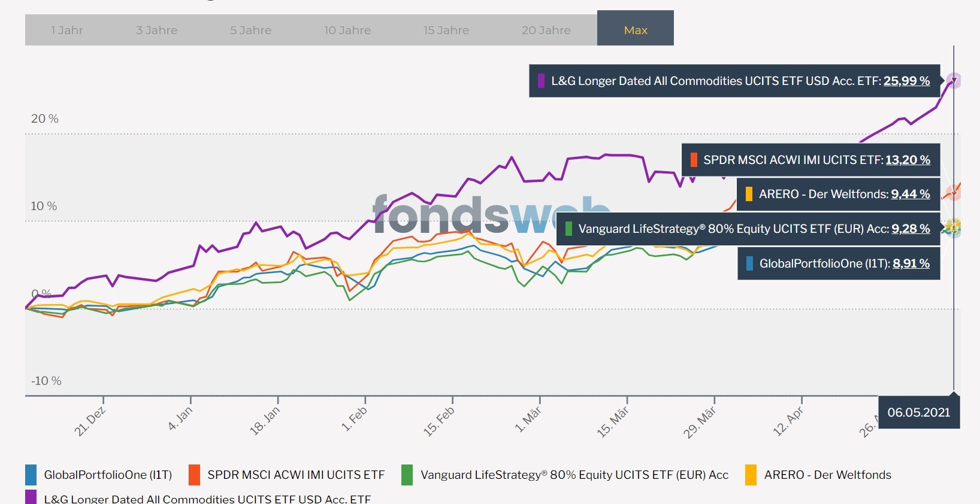The height and width of the screenshot is (504, 980).
Task: Click the SPDR MSCI ACWI IMI legend label
Action: 296,475
